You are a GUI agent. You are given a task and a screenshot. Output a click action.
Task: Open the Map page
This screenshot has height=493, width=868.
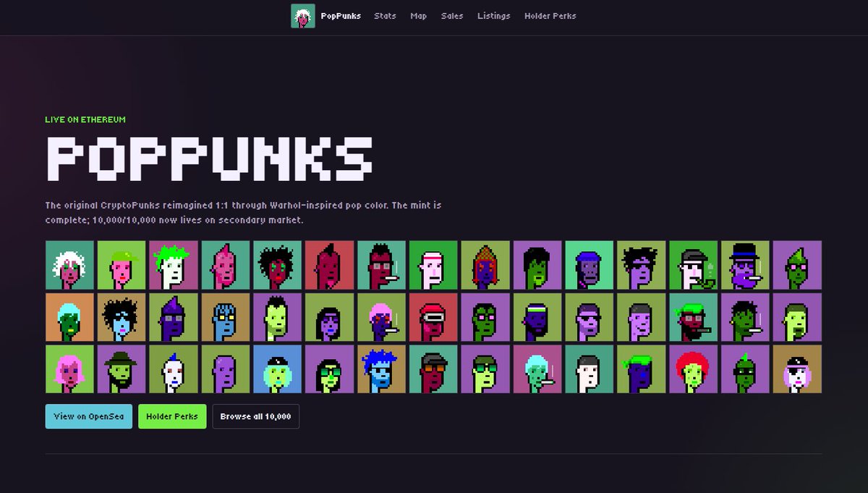[418, 16]
